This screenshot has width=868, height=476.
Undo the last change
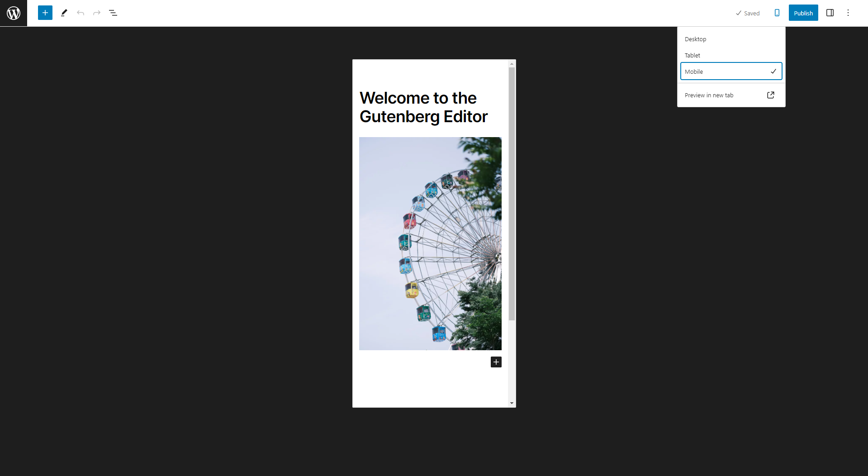tap(81, 13)
